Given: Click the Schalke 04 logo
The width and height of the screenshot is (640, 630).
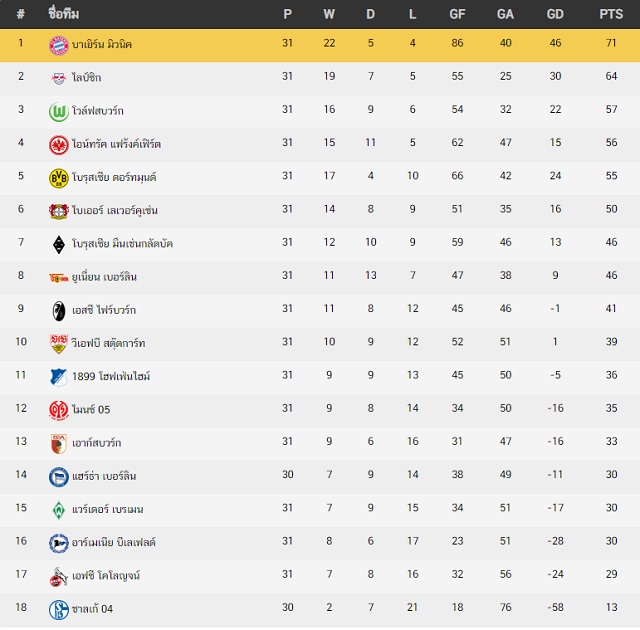Looking at the screenshot, I should [59, 610].
